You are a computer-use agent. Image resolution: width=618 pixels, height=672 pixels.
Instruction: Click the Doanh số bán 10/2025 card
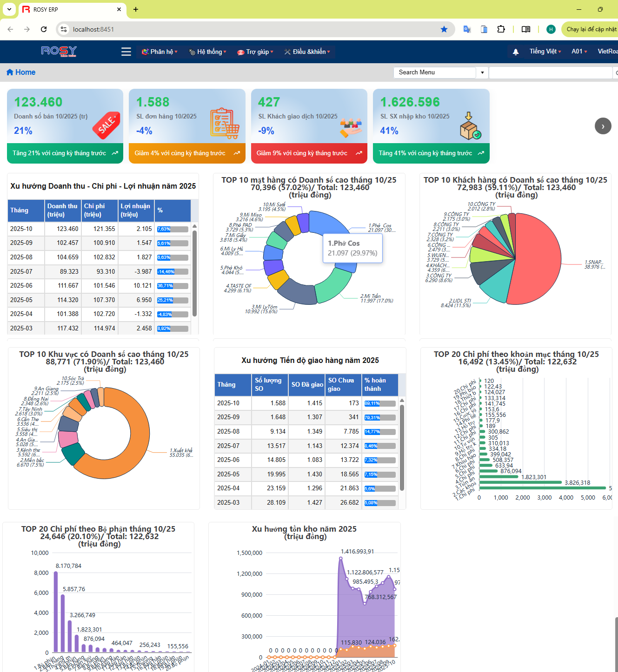tap(65, 126)
